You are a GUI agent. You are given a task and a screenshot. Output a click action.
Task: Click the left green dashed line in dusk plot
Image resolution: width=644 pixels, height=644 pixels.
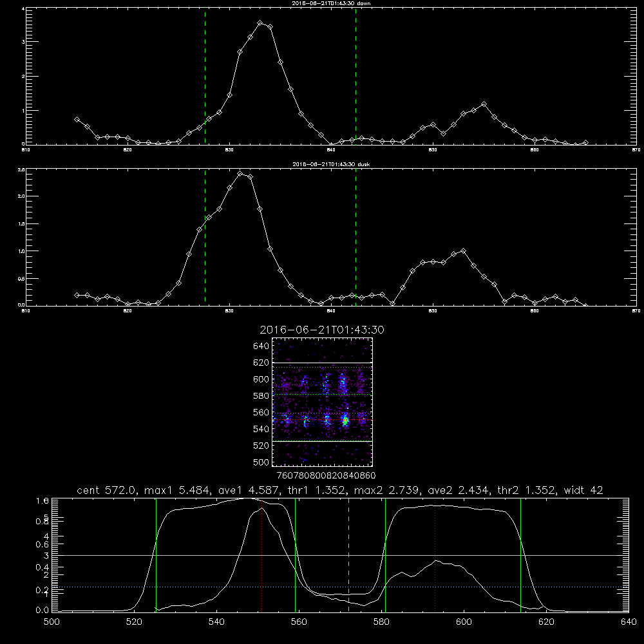click(x=205, y=237)
